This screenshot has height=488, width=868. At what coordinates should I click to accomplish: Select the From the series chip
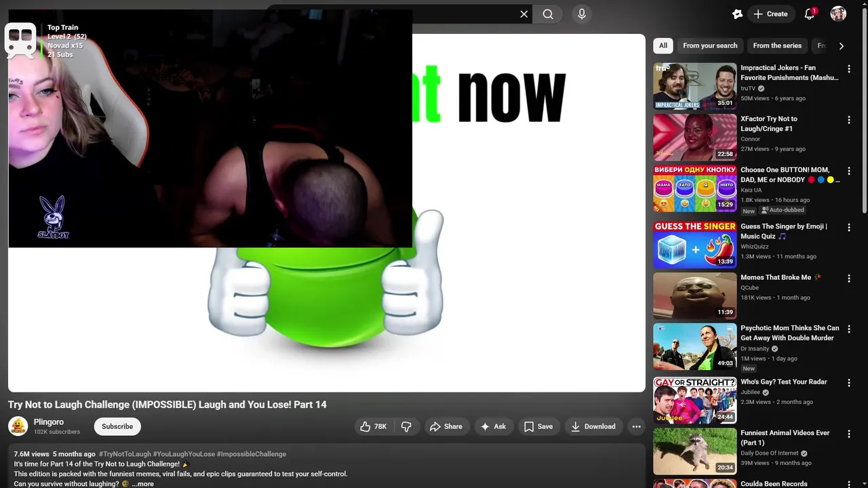[777, 45]
